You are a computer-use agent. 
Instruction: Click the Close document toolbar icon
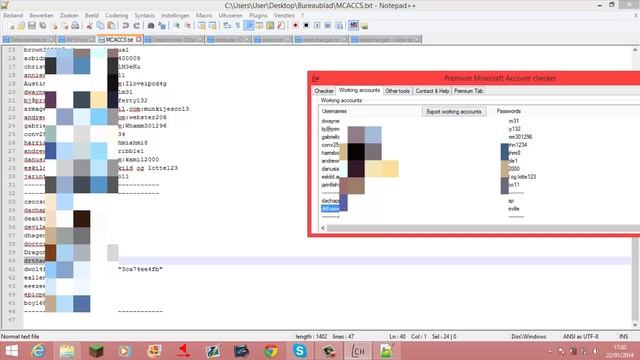tap(54, 26)
